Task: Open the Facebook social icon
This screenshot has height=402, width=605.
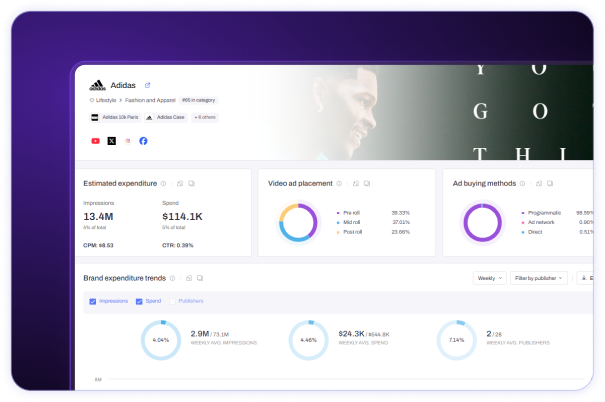Action: [x=143, y=141]
